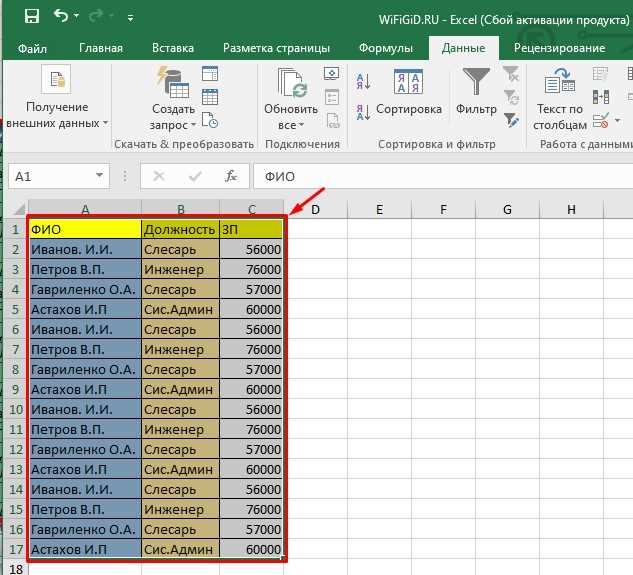This screenshot has width=633, height=575.
Task: Click the Remove Duplicates icon
Action: 600,97
